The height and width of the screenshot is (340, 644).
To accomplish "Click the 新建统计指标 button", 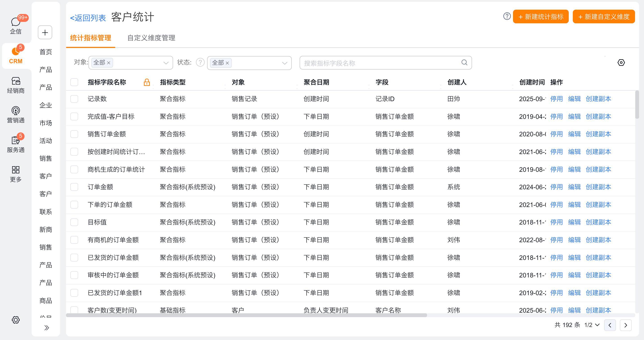I will pyautogui.click(x=541, y=17).
